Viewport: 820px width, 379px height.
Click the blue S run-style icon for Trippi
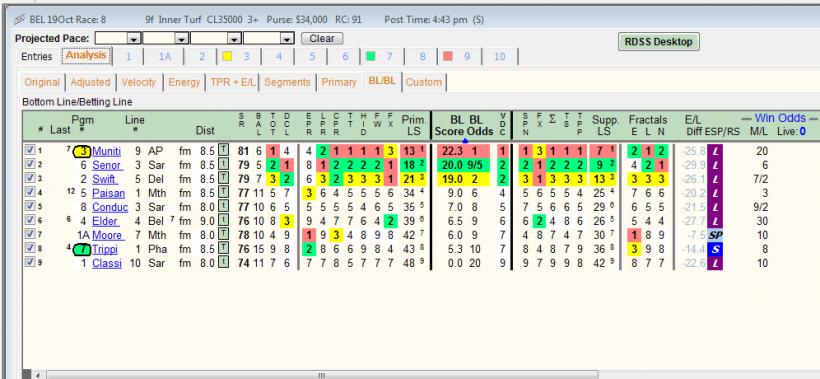pyautogui.click(x=715, y=249)
